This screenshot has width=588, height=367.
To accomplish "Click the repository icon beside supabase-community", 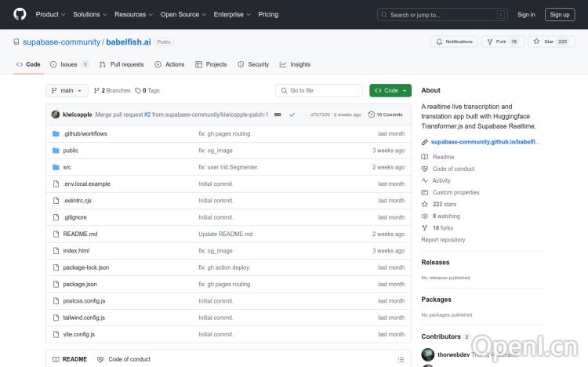I will 16,42.
